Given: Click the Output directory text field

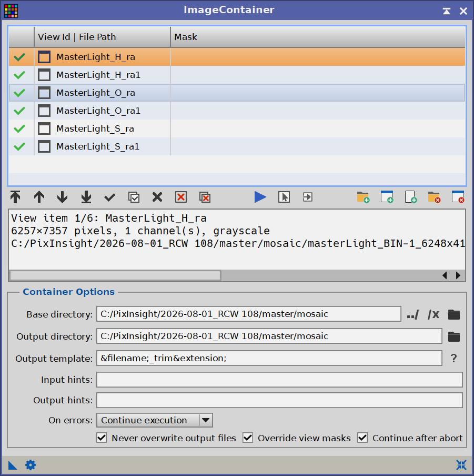Looking at the screenshot, I should (269, 336).
